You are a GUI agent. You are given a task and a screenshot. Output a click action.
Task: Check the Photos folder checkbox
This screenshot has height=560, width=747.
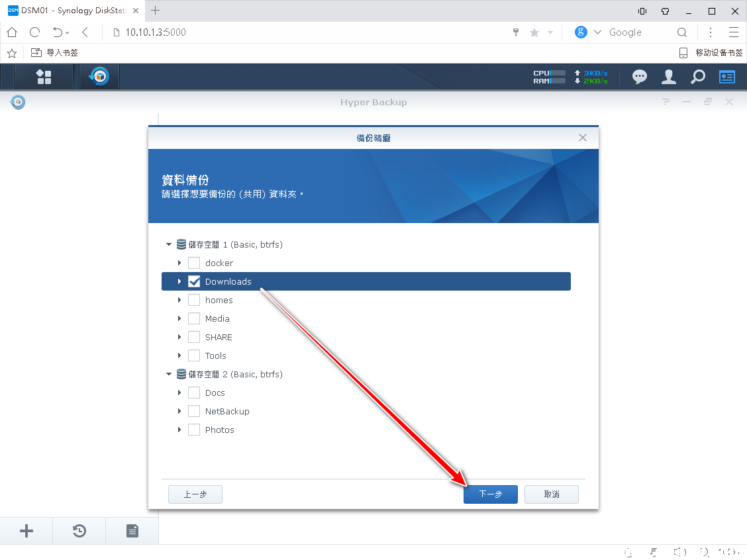tap(194, 430)
